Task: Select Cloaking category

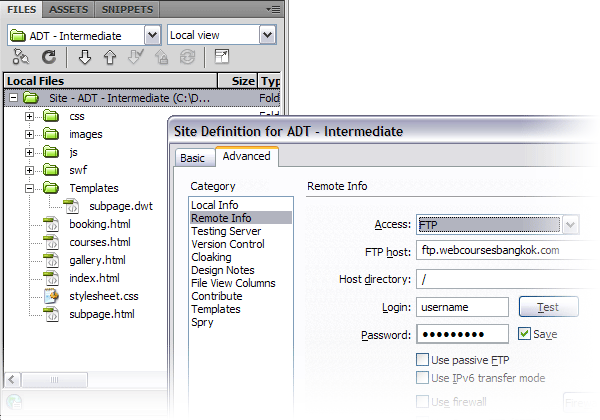Action: point(241,257)
